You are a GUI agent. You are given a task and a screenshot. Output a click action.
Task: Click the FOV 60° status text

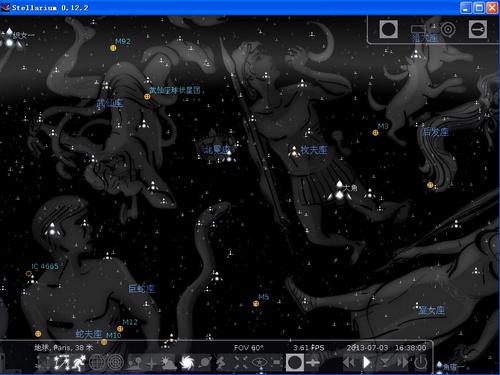click(249, 348)
